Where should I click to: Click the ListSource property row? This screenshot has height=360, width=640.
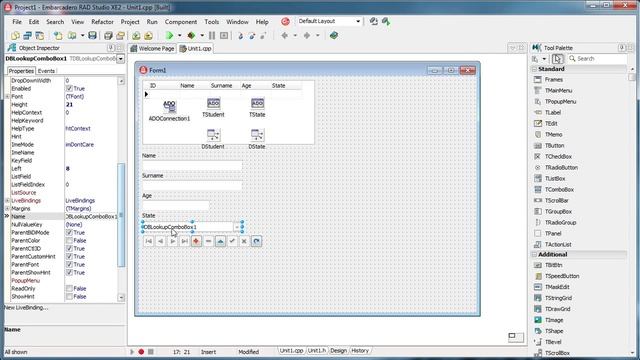[63, 193]
